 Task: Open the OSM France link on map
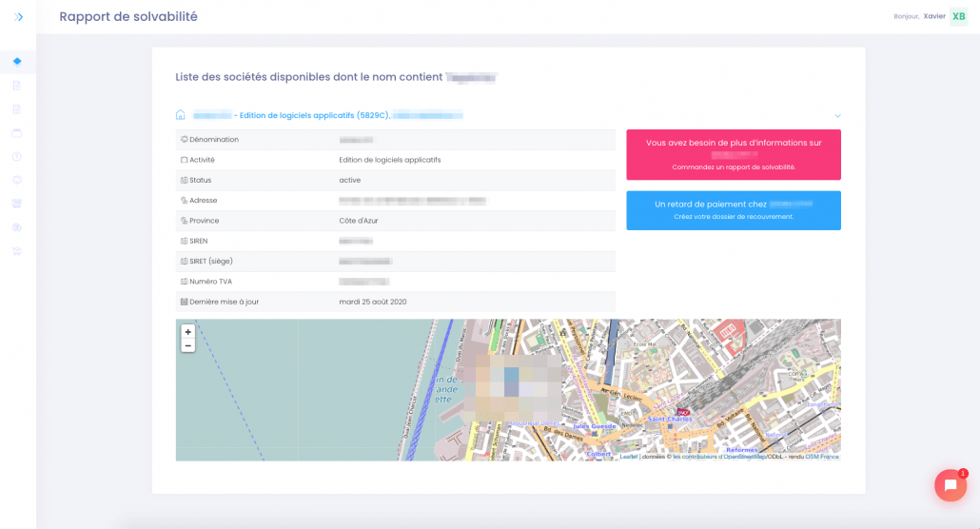point(822,457)
